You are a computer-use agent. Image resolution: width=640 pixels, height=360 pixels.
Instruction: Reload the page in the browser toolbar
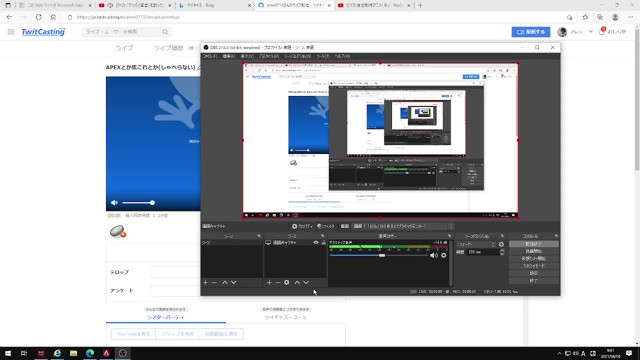point(38,17)
